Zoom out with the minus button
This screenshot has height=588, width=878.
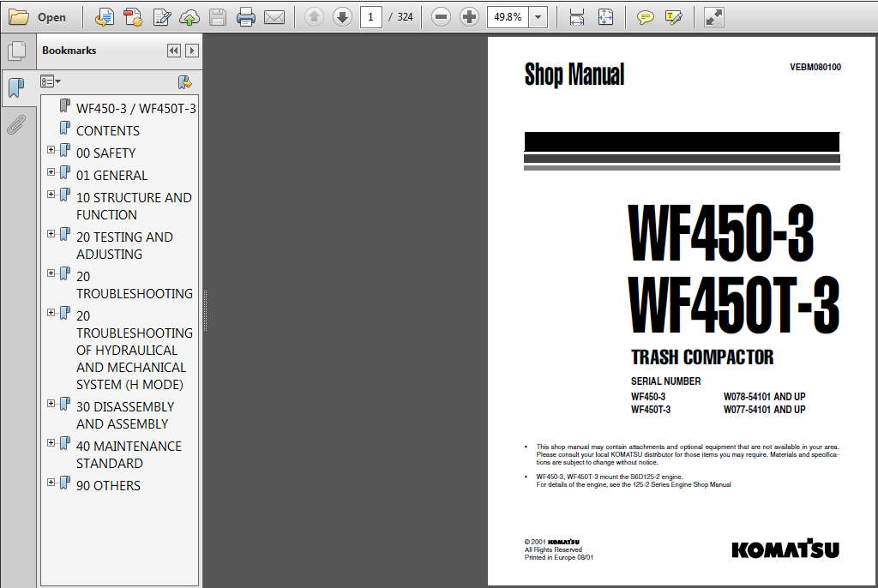pyautogui.click(x=442, y=17)
